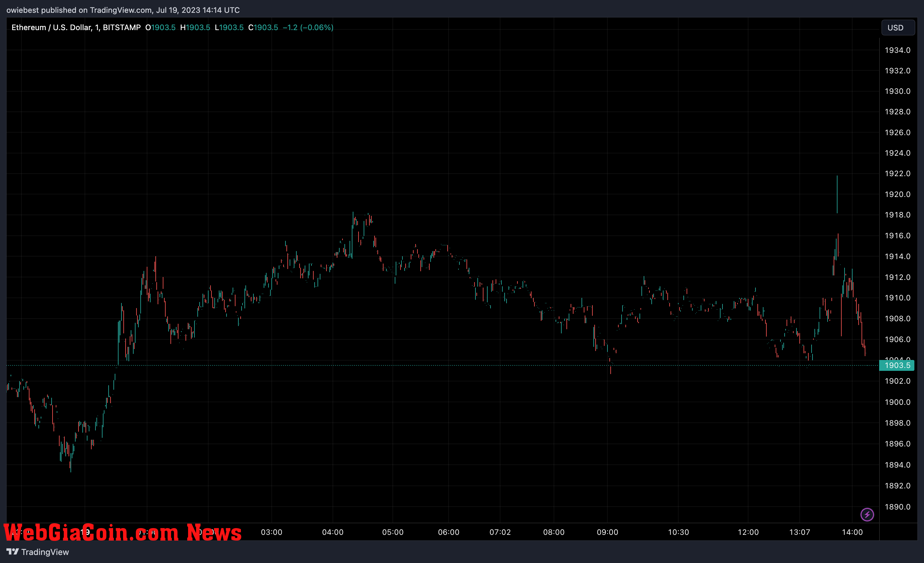Image resolution: width=924 pixels, height=563 pixels.
Task: Click the 1928.0 price axis label
Action: click(897, 112)
